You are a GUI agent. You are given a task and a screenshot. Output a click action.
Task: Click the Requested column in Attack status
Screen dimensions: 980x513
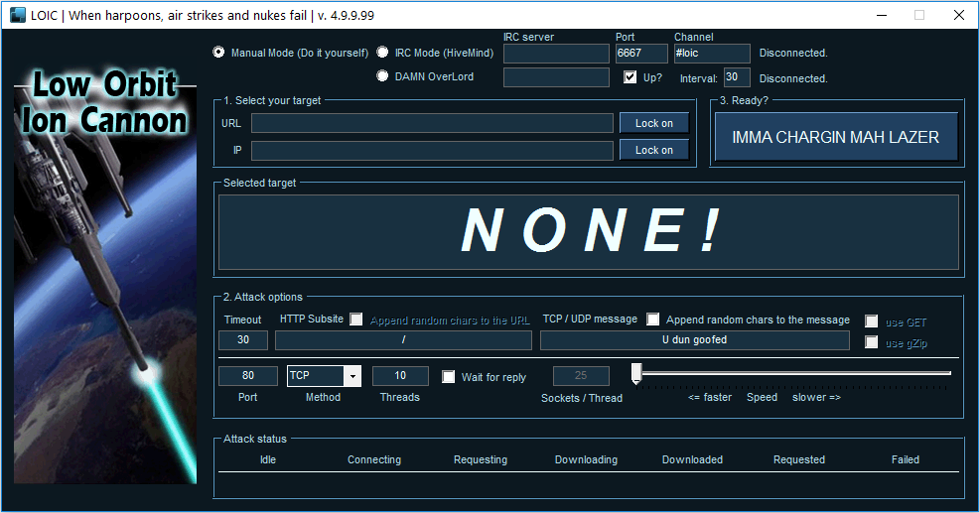tap(799, 459)
